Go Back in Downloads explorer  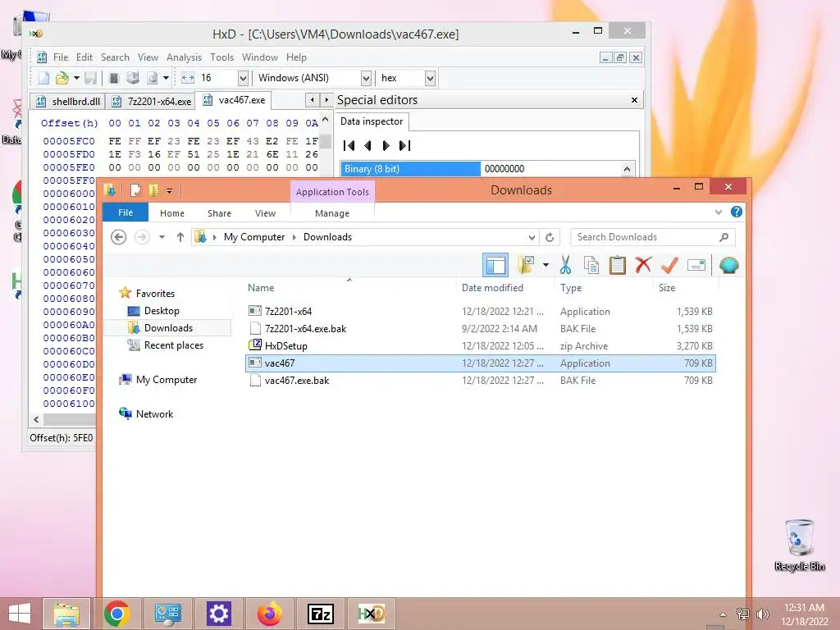pos(118,237)
